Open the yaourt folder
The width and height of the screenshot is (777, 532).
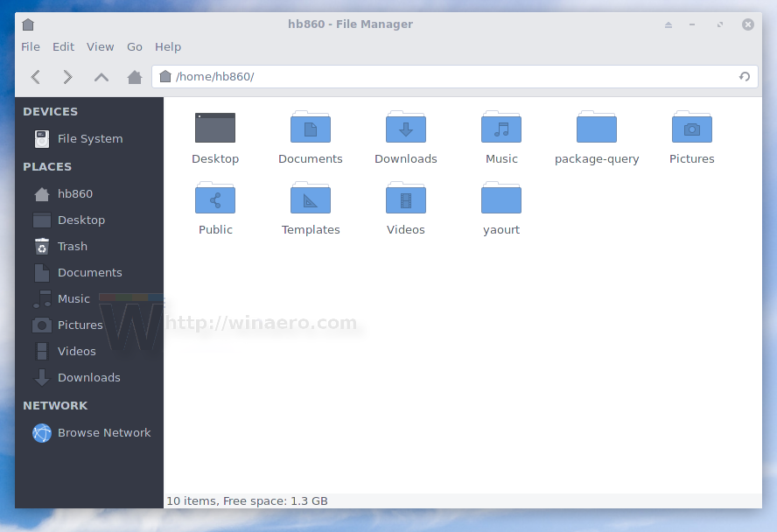(500, 199)
